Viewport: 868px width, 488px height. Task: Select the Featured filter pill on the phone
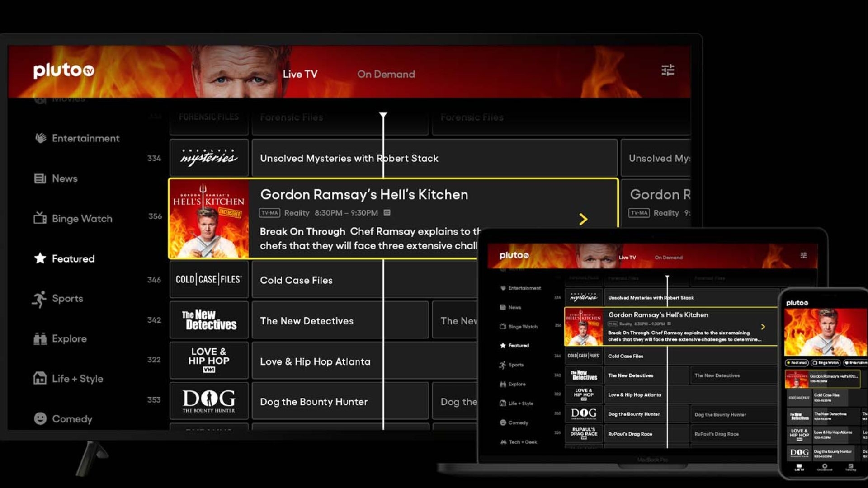(x=797, y=363)
